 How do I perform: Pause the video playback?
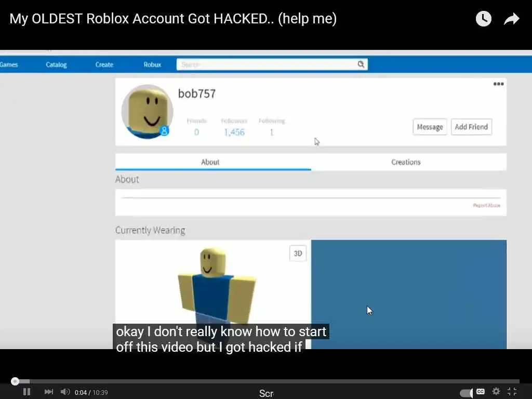tap(27, 392)
